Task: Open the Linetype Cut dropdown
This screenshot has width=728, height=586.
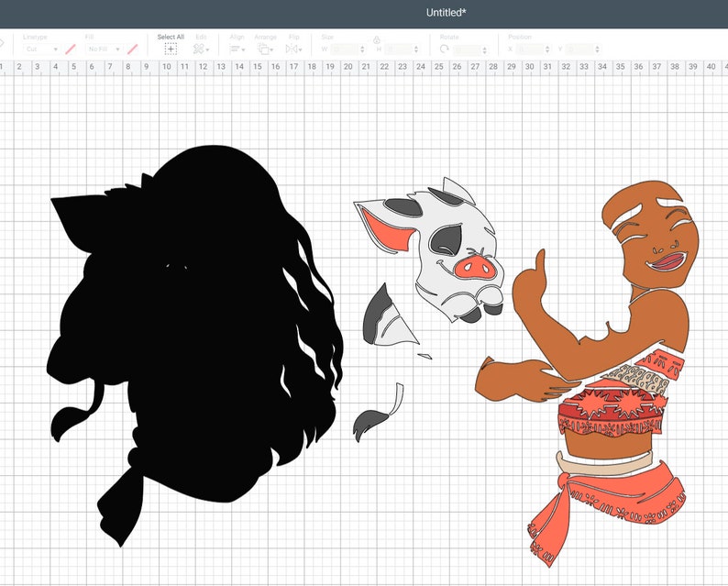Action: (42, 49)
